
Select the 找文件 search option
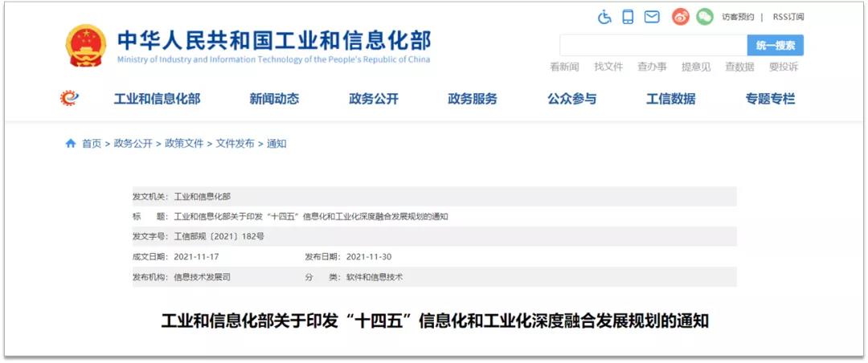(x=608, y=67)
